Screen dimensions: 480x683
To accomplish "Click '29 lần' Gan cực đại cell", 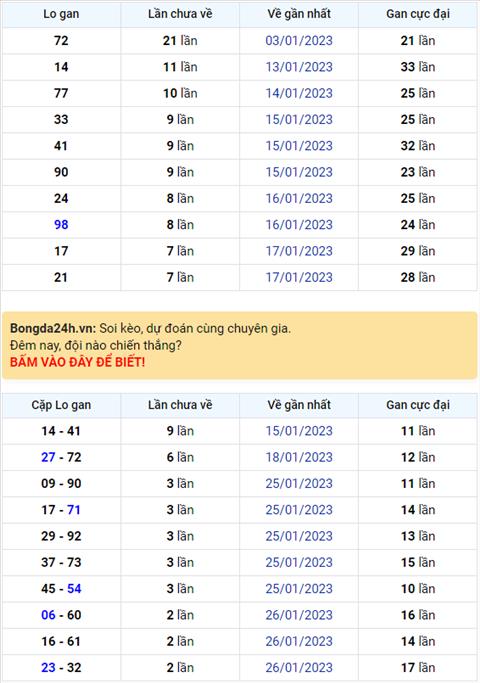I will tap(418, 251).
